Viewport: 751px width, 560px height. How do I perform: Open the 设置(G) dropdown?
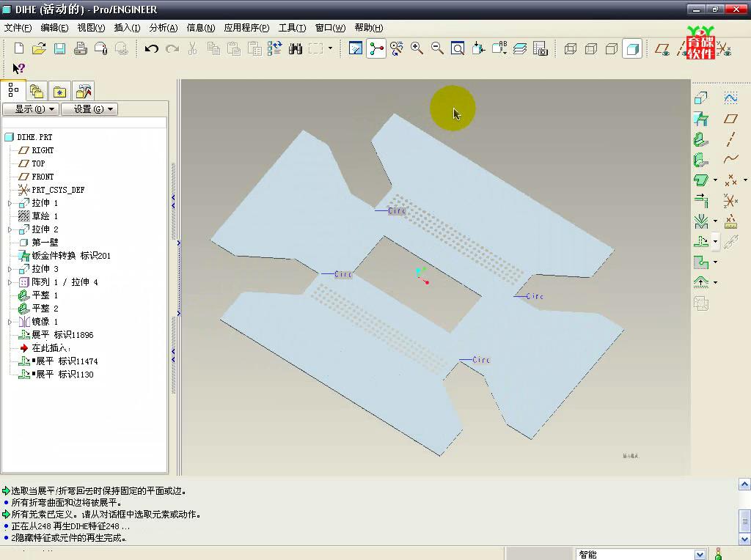(89, 109)
